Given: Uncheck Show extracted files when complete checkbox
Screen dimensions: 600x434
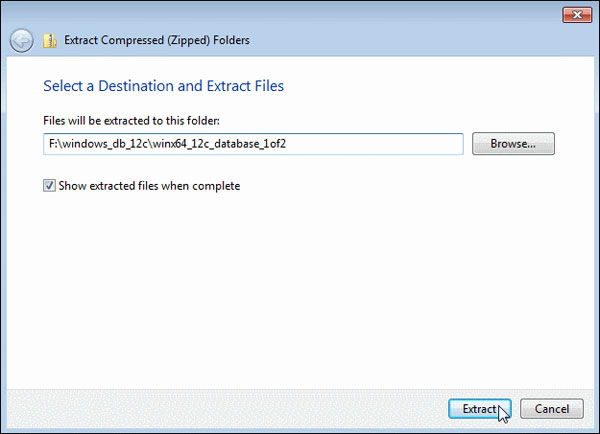Looking at the screenshot, I should tap(49, 185).
